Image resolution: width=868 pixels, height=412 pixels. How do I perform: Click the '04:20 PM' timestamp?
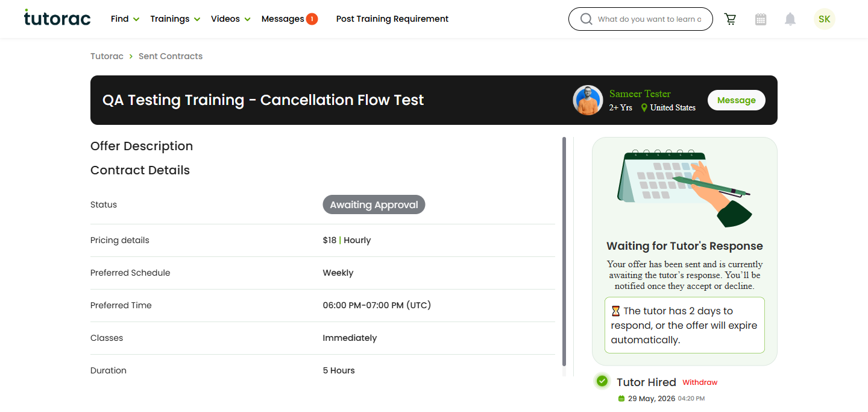pyautogui.click(x=691, y=399)
